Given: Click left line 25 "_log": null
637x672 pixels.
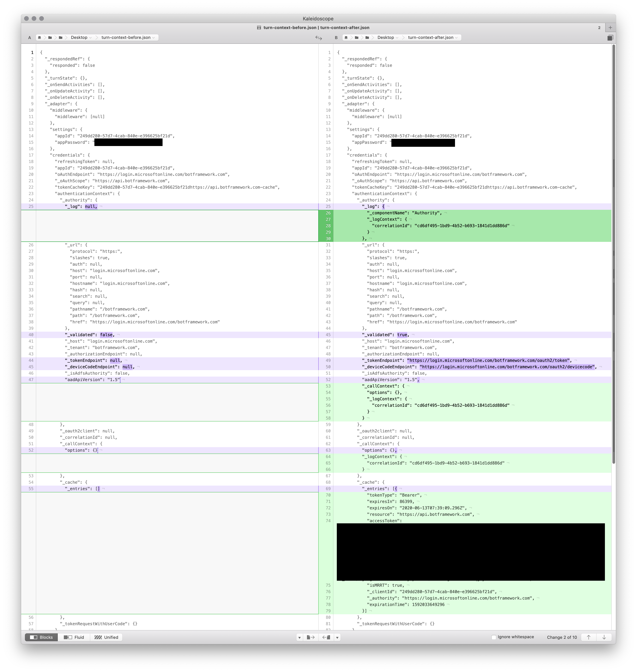Looking at the screenshot, I should pos(81,206).
